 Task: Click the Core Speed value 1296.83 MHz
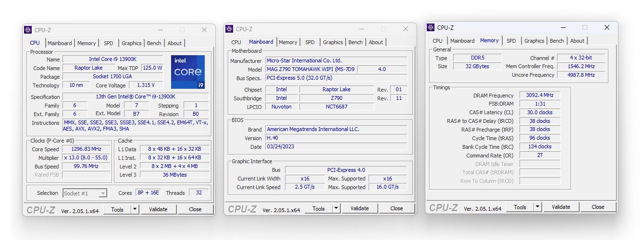coord(87,149)
